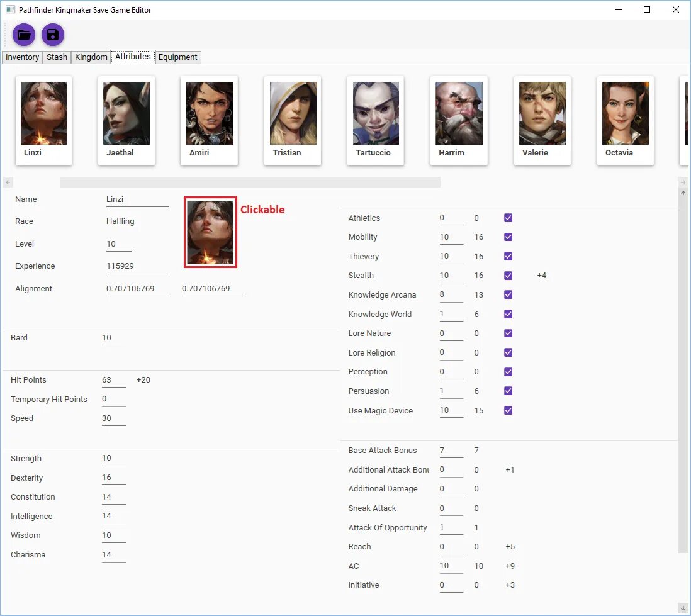Select the Attributes tab
Screen dimensions: 691x616
coord(133,57)
